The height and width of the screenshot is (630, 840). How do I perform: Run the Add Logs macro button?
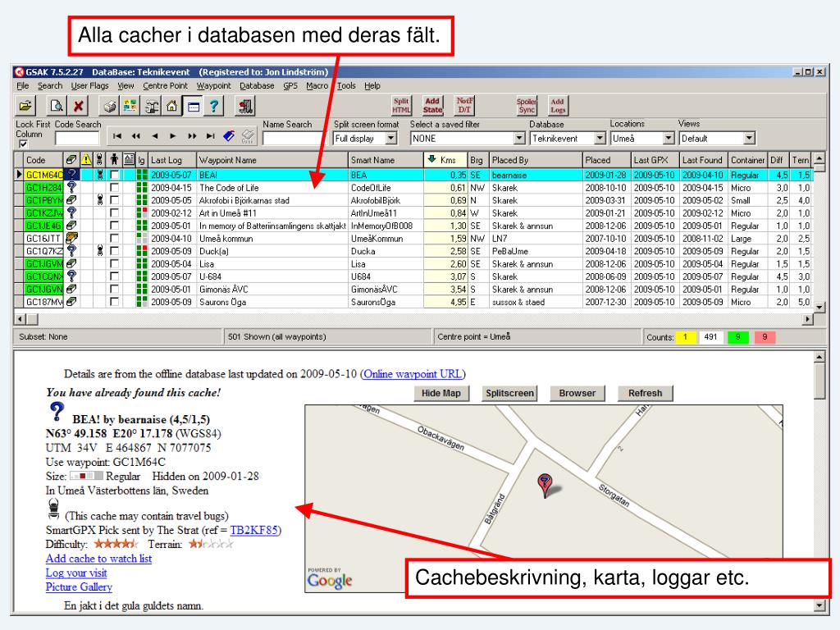pyautogui.click(x=558, y=106)
